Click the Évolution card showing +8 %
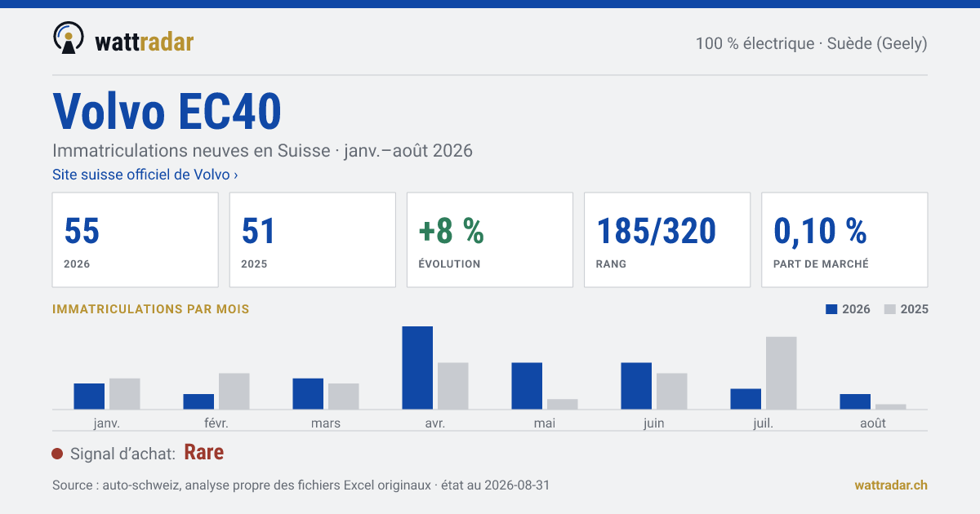Image resolution: width=980 pixels, height=514 pixels. 490,240
